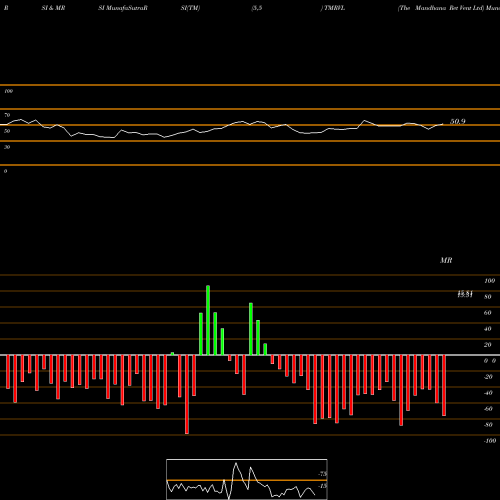
Task: Click the 30 label on RSI axis
Action: (7, 147)
